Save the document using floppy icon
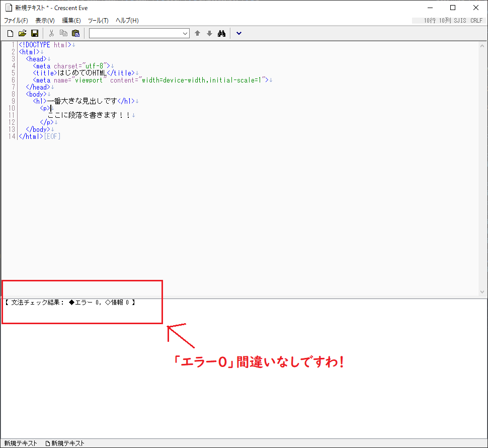The height and width of the screenshot is (448, 488). pos(35,33)
